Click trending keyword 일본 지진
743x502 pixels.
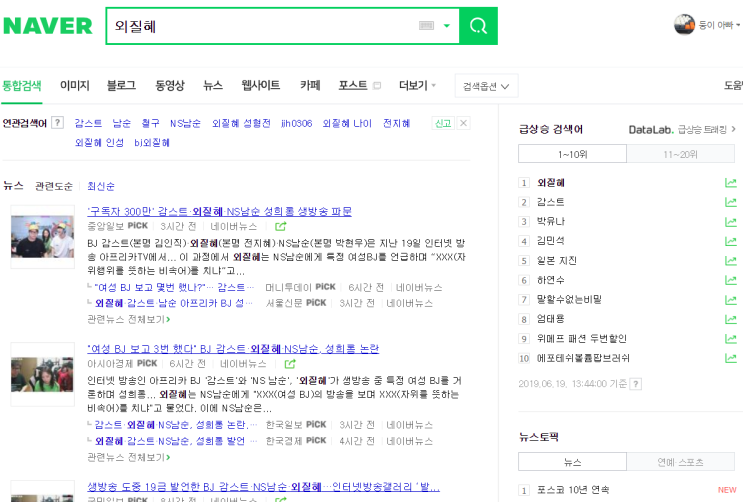point(556,260)
